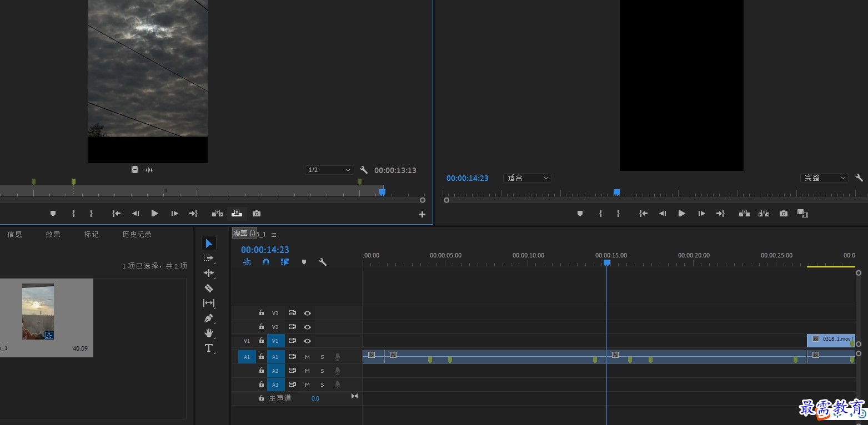
Task: Toggle source patch A1
Action: [247, 357]
